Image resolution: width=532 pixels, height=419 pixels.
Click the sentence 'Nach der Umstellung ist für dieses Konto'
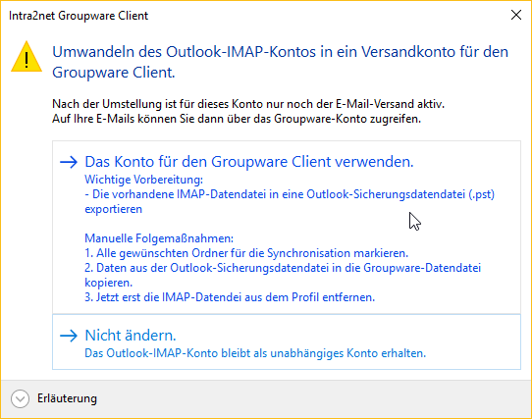coord(248,104)
